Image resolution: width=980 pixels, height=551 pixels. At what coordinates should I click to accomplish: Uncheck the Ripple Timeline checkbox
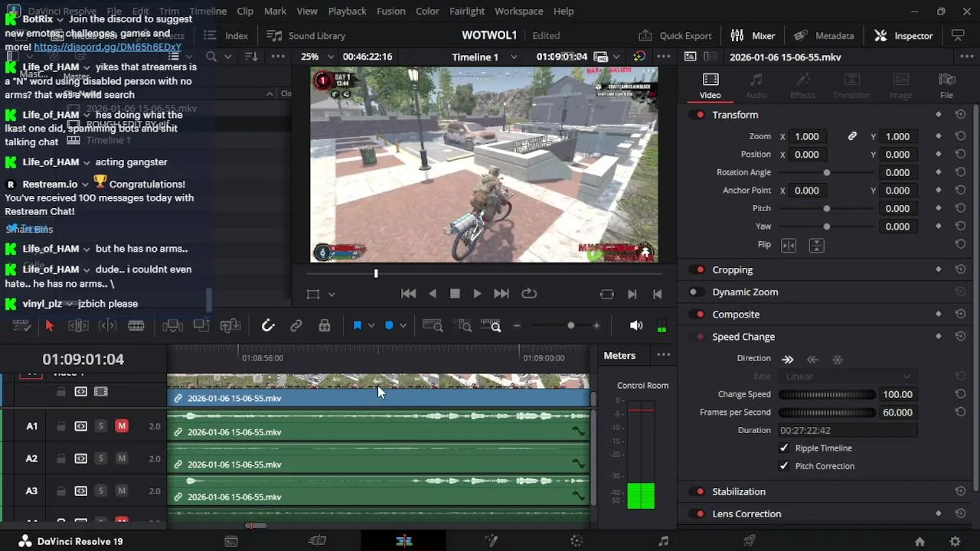coord(783,448)
